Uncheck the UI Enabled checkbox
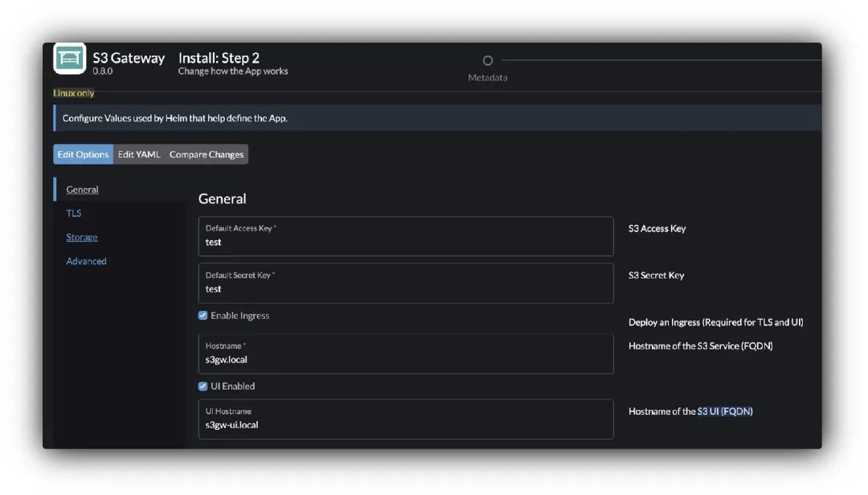The width and height of the screenshot is (868, 495). click(x=203, y=387)
